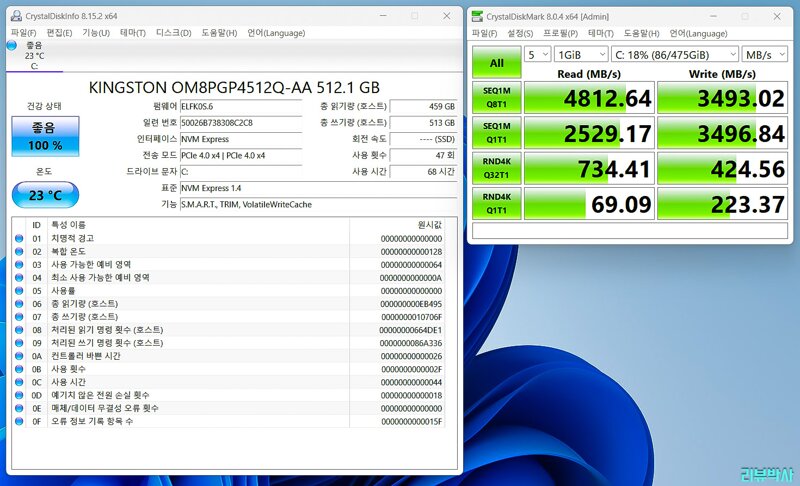
Task: Click status orb for 03 사용 가능한 예비 영역
Action: click(19, 264)
